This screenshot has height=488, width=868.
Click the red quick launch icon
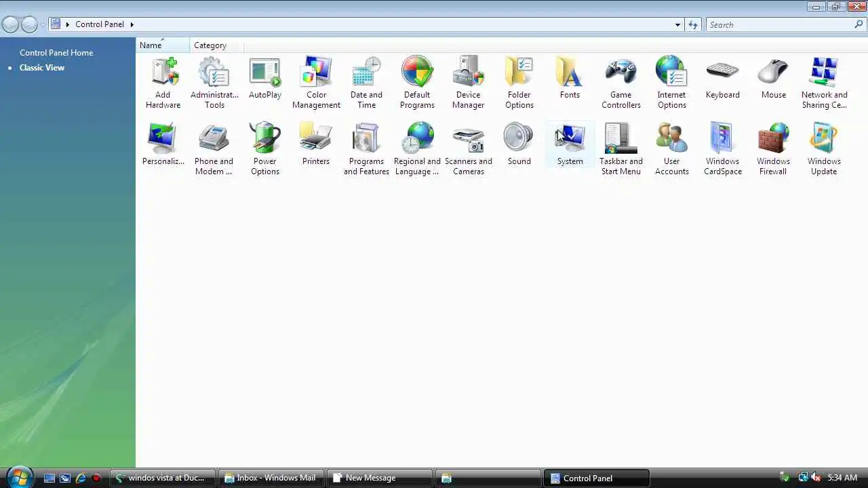[x=96, y=478]
